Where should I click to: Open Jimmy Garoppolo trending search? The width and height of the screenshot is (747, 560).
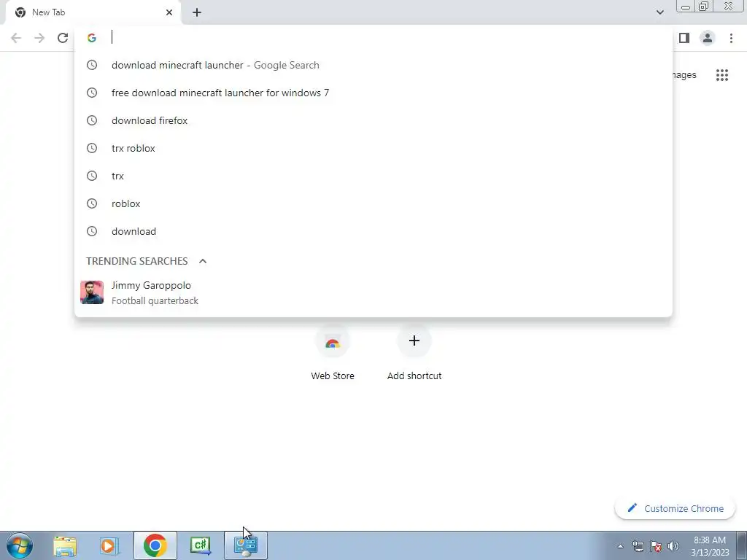click(373, 292)
